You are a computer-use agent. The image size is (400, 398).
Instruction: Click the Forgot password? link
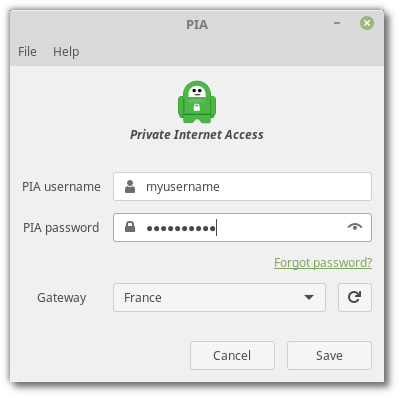pyautogui.click(x=323, y=263)
